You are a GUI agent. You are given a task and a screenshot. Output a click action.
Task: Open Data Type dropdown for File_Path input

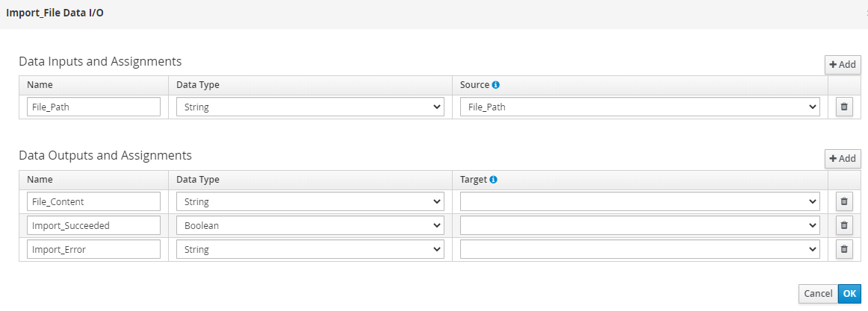(x=310, y=107)
